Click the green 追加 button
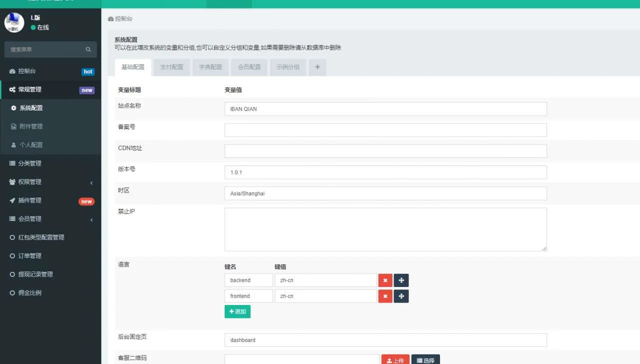The image size is (640, 364). [x=237, y=311]
